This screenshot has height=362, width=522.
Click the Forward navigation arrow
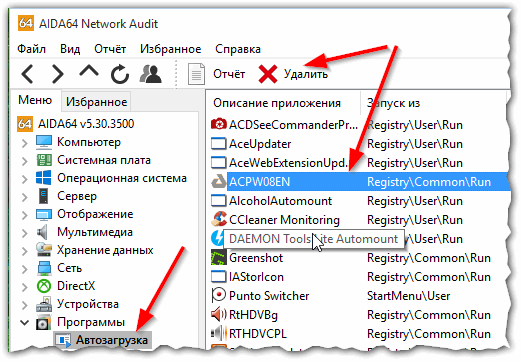point(58,74)
